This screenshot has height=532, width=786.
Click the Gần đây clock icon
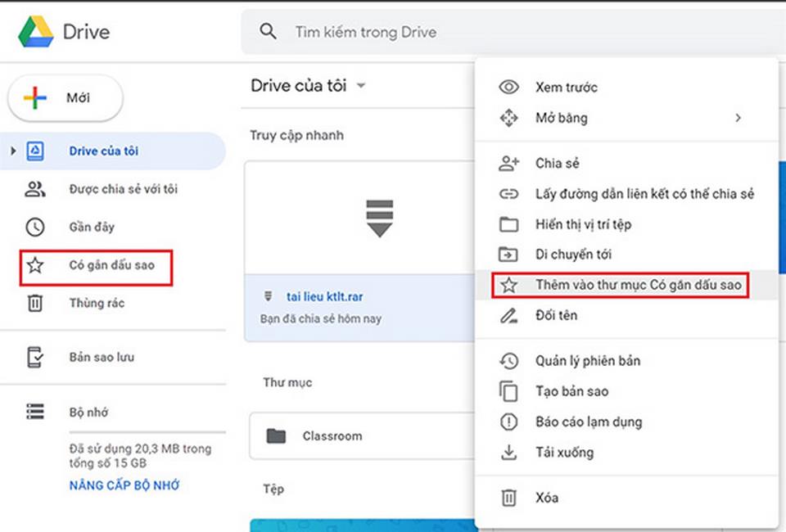35,227
